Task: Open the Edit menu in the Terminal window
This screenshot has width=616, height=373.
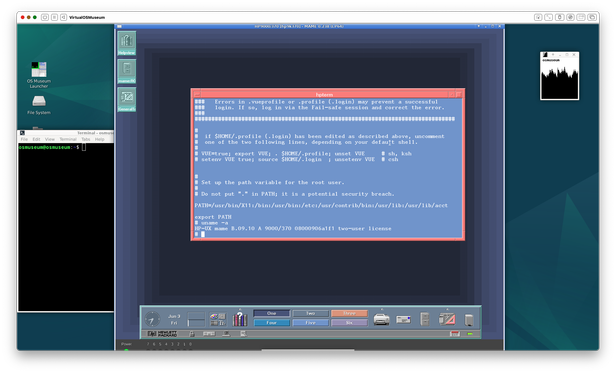Action: click(37, 139)
